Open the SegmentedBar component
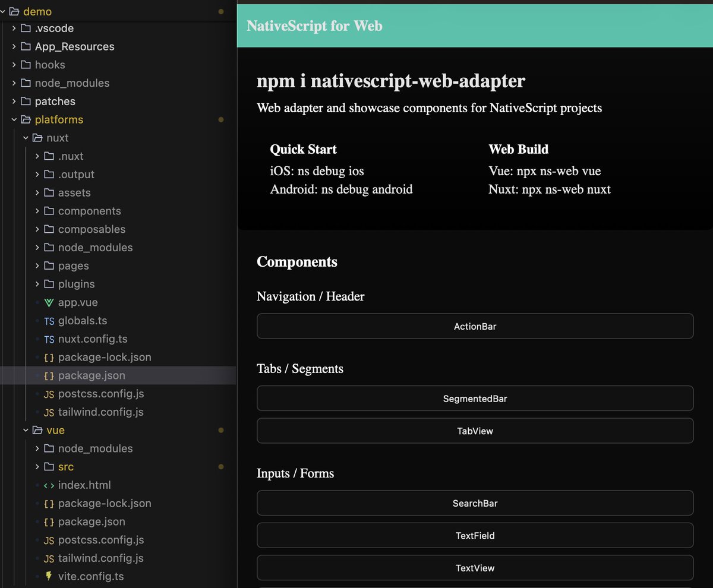Image resolution: width=713 pixels, height=588 pixels. point(475,399)
